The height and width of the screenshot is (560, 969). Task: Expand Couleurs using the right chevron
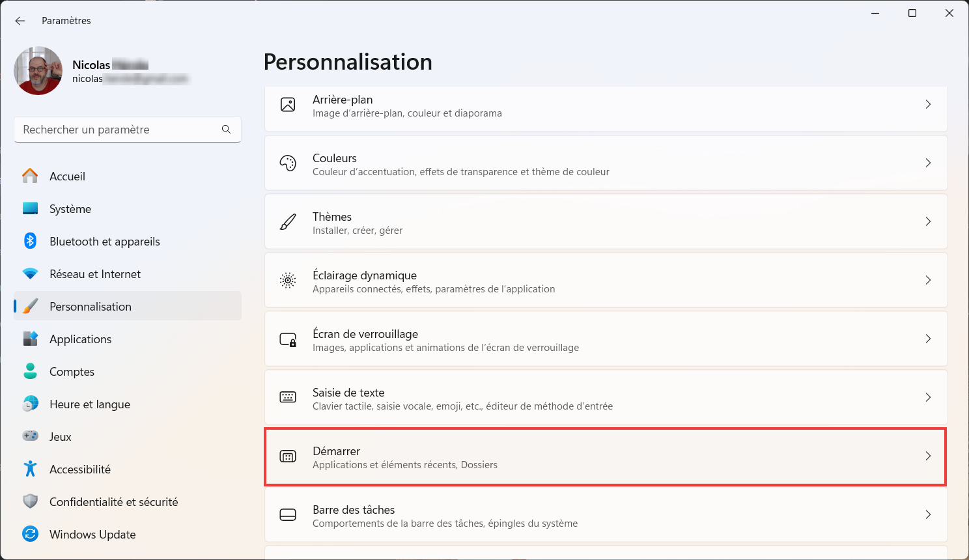click(x=928, y=163)
